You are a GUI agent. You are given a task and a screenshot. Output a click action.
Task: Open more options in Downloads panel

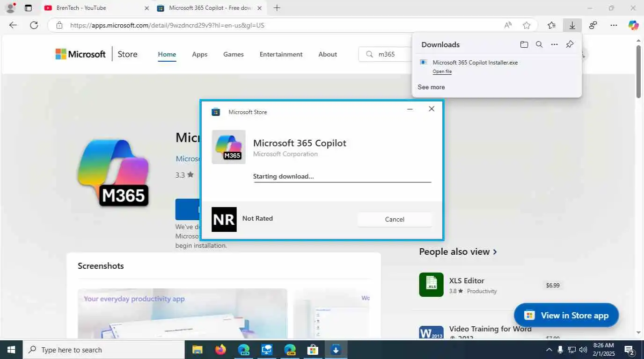(555, 44)
